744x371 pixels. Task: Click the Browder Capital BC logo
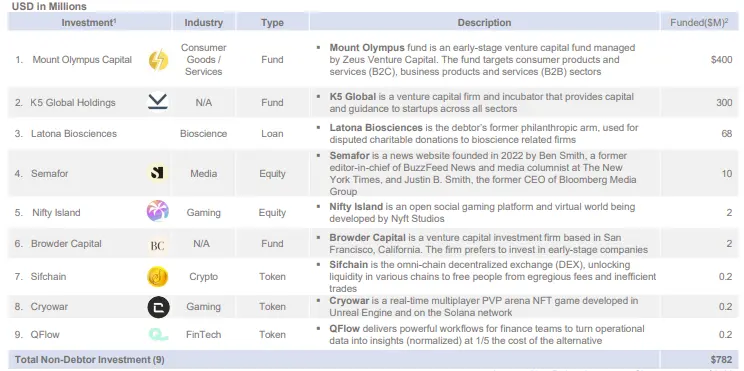[x=158, y=245]
